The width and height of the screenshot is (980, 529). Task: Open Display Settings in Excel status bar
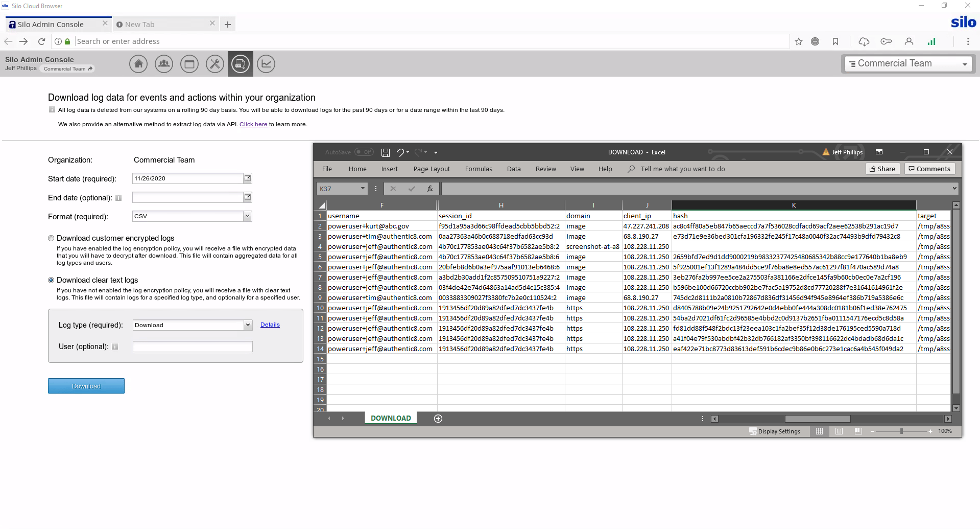click(x=775, y=431)
